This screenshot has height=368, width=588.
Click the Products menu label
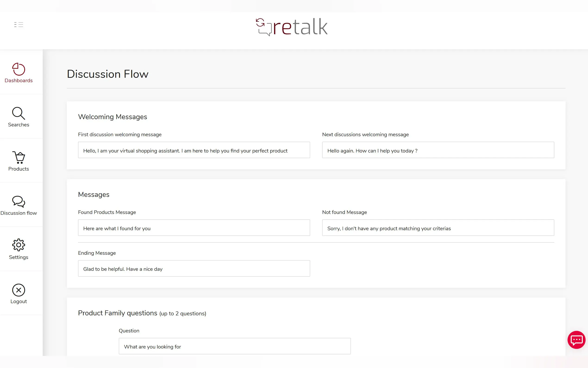pyautogui.click(x=19, y=169)
